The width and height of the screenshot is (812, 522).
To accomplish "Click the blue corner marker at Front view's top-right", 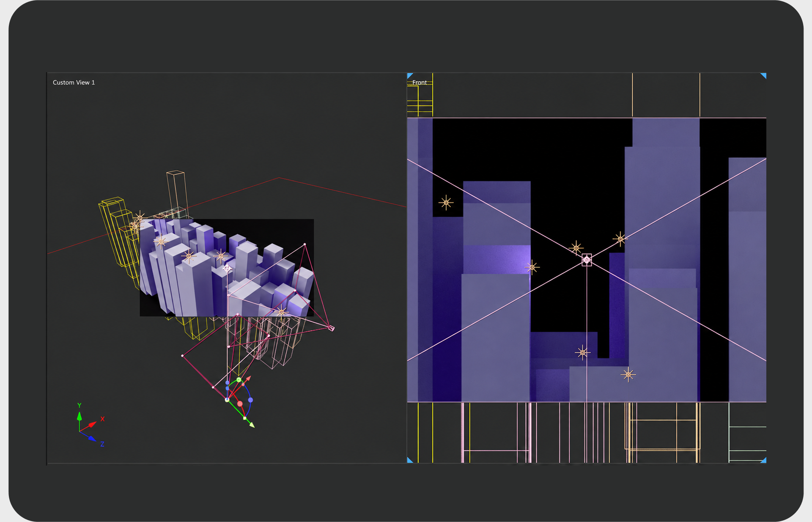I will click(x=763, y=76).
